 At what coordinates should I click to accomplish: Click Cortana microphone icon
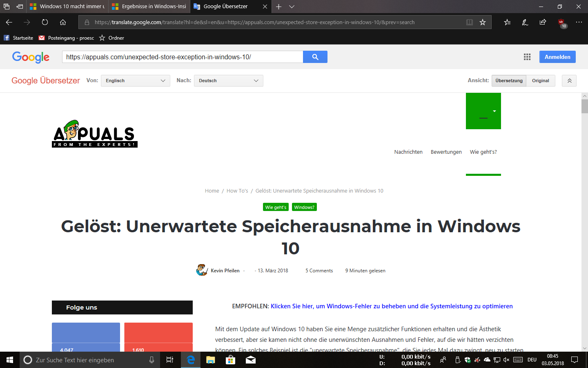click(151, 360)
